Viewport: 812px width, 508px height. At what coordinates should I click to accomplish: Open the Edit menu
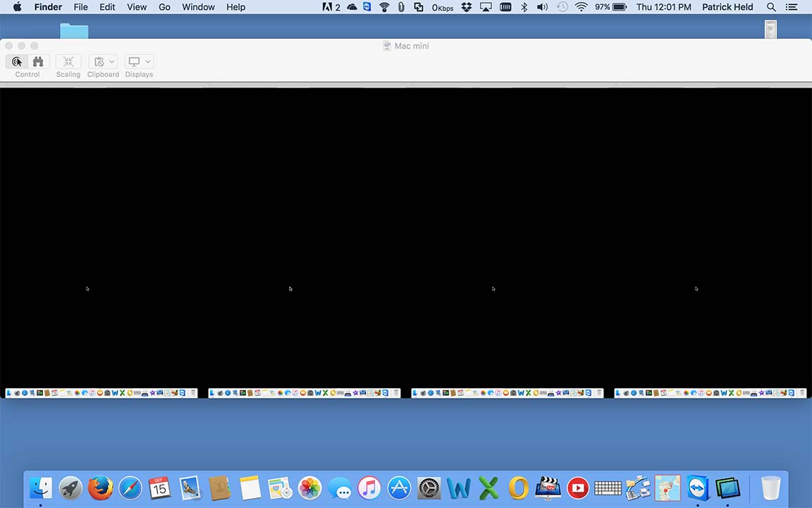pyautogui.click(x=107, y=7)
